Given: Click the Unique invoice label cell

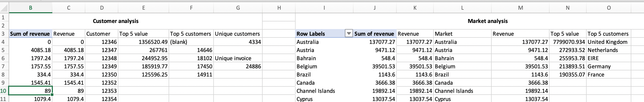Looking at the screenshot, I should [x=238, y=58].
